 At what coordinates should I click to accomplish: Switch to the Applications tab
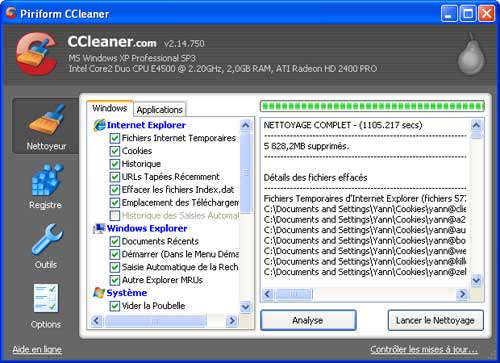click(x=159, y=109)
